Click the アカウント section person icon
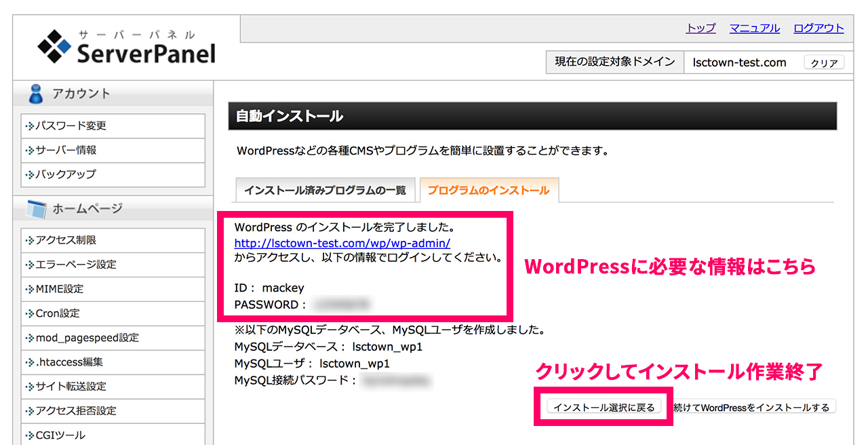The image size is (868, 445). 35,94
